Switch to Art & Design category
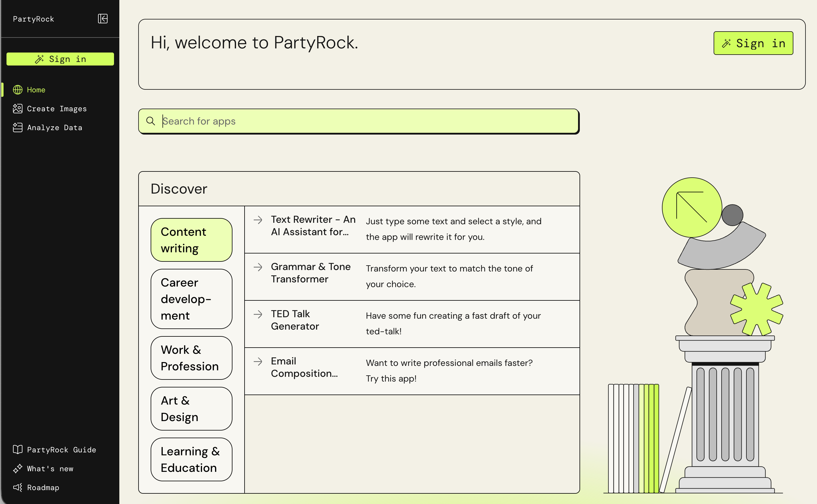 click(191, 408)
